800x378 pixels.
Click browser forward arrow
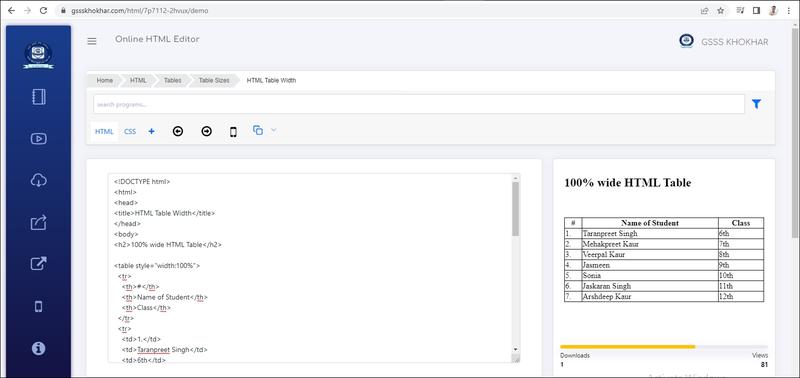[28, 10]
